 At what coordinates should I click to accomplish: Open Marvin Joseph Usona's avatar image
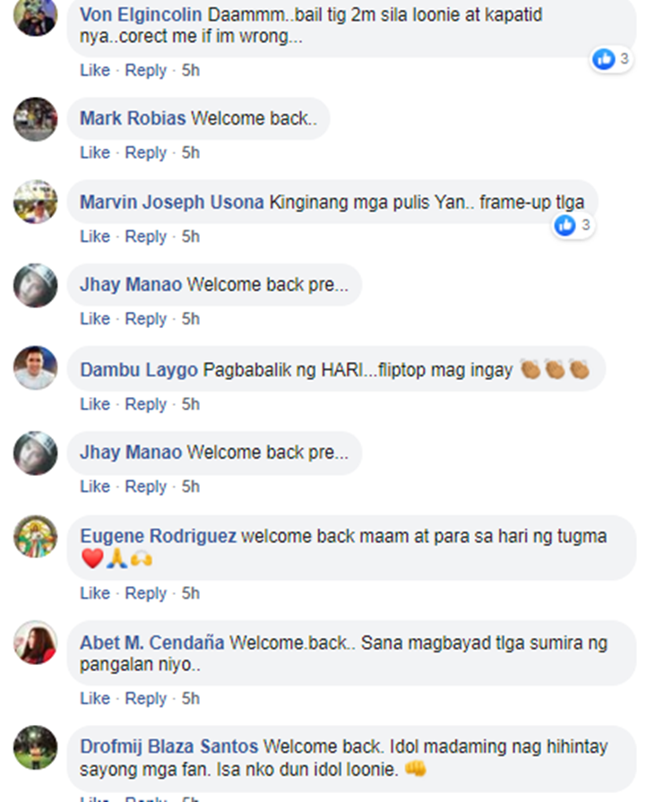[x=35, y=202]
